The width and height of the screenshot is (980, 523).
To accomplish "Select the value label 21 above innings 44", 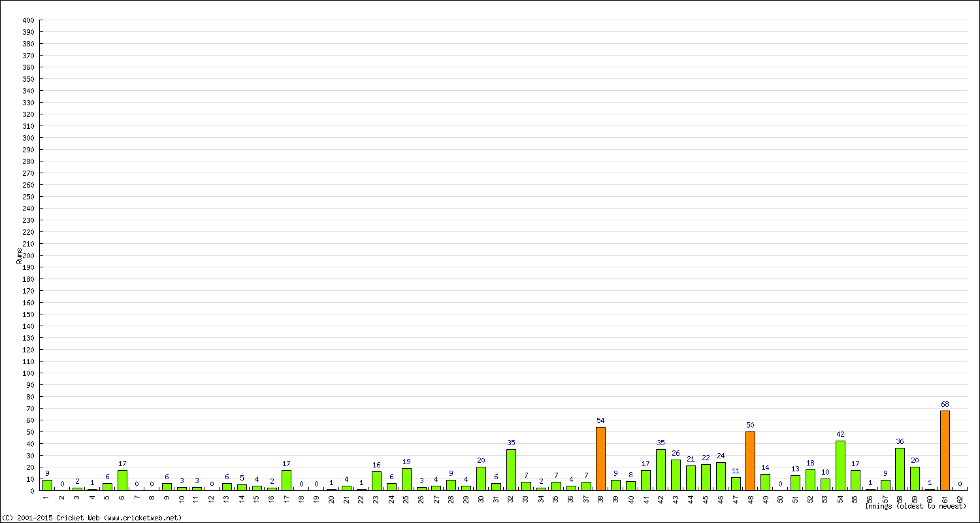I will pyautogui.click(x=691, y=459).
